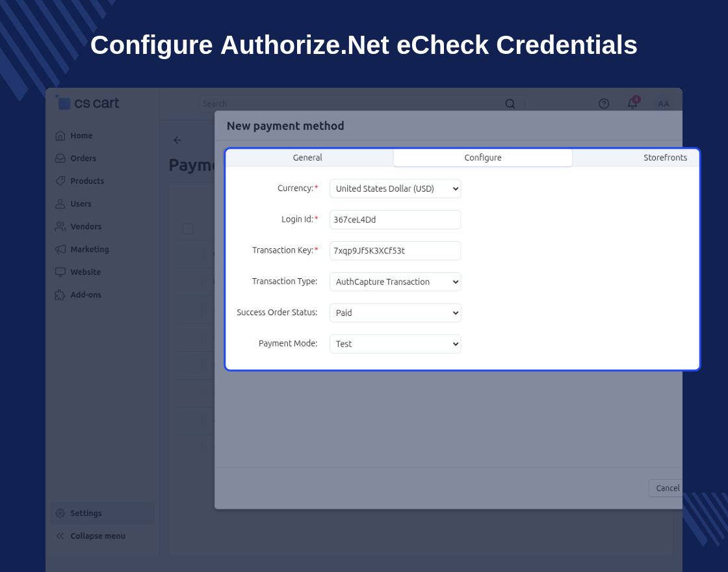728x572 pixels.
Task: Open Products from the sidebar
Action: (x=87, y=181)
